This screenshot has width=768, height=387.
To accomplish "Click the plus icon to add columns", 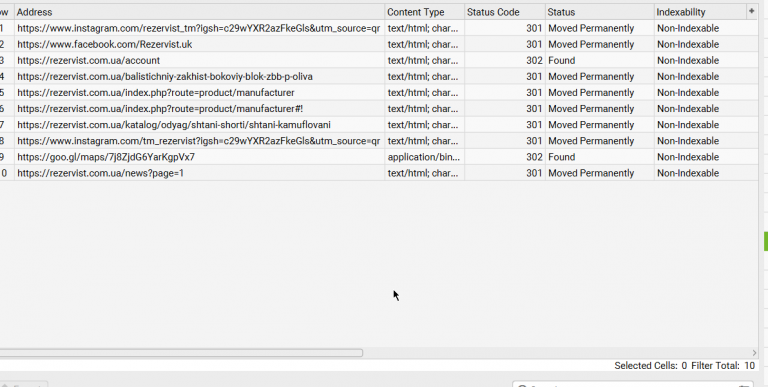I will click(x=751, y=11).
